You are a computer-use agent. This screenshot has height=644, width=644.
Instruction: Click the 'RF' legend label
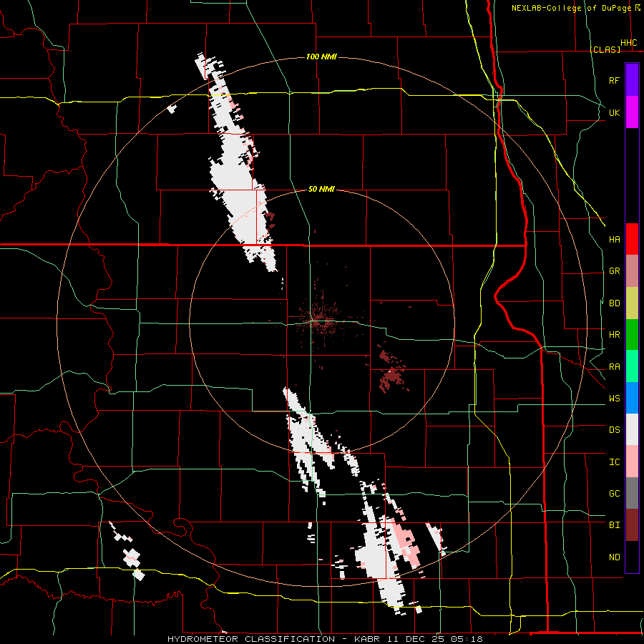(614, 80)
